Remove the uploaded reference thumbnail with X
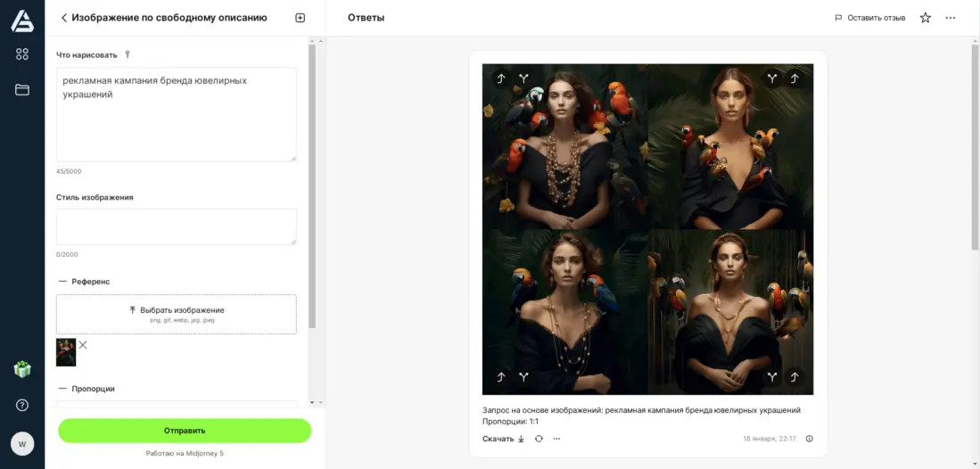 click(x=83, y=344)
